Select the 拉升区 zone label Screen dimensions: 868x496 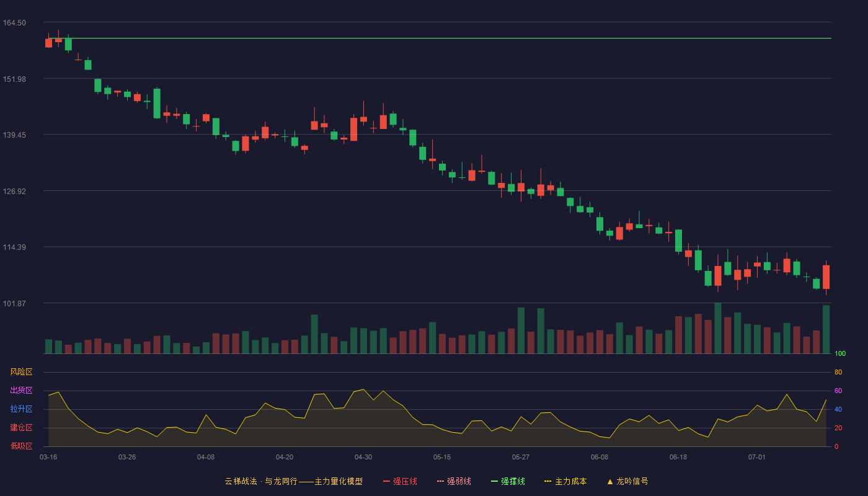coord(21,409)
